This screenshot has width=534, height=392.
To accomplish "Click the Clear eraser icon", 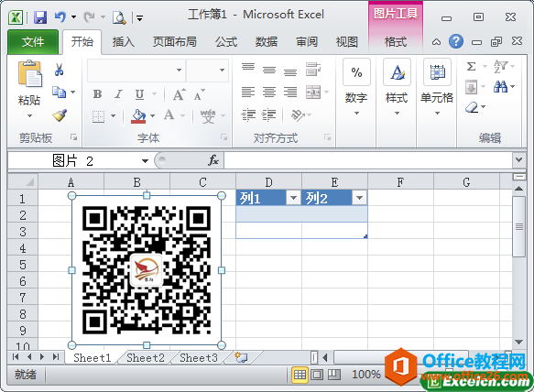I will tap(472, 108).
